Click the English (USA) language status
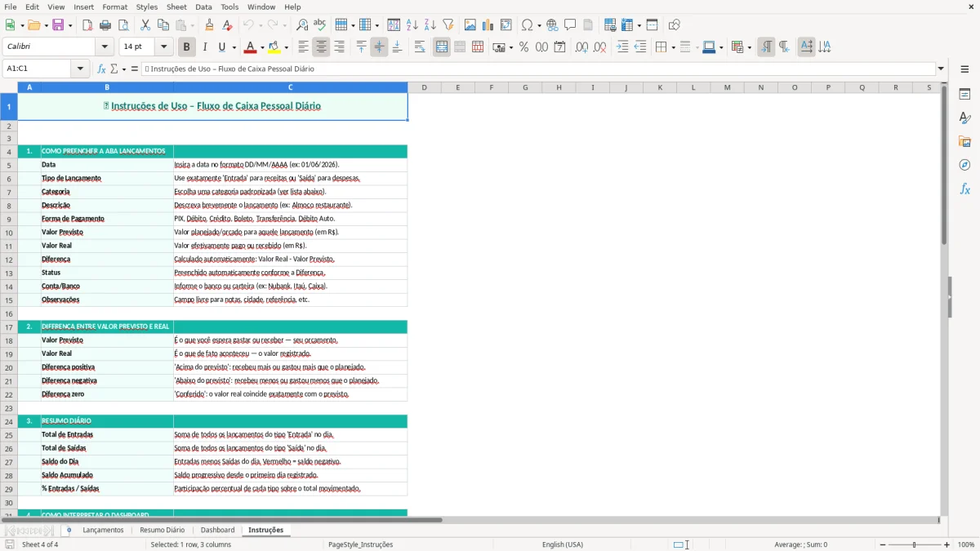 [562, 544]
